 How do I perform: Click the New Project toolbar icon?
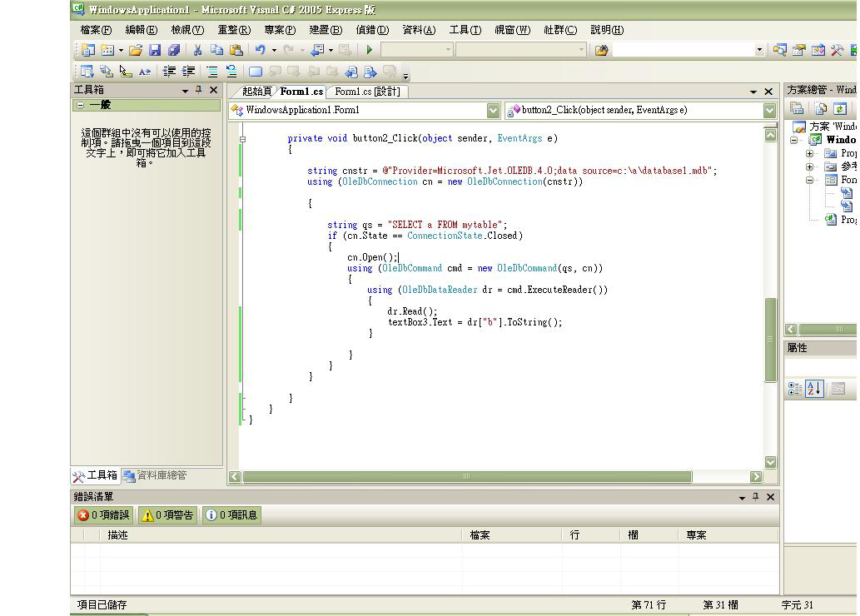click(87, 51)
